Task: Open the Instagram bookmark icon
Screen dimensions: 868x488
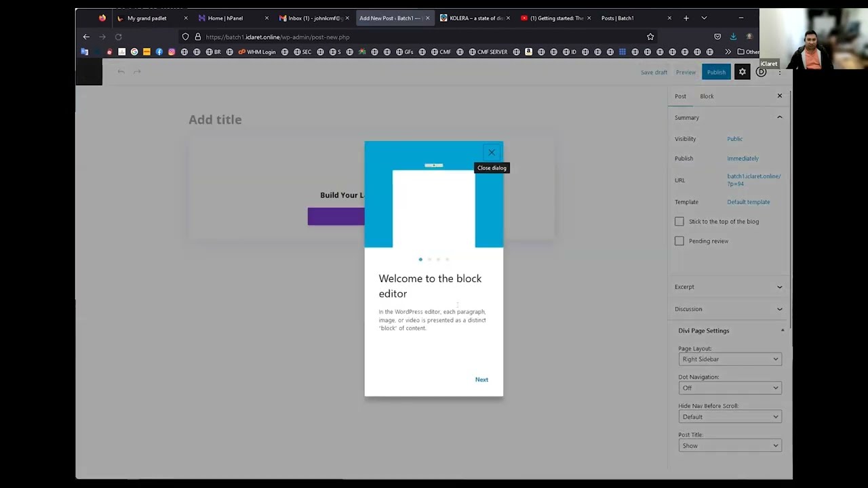Action: (x=172, y=52)
